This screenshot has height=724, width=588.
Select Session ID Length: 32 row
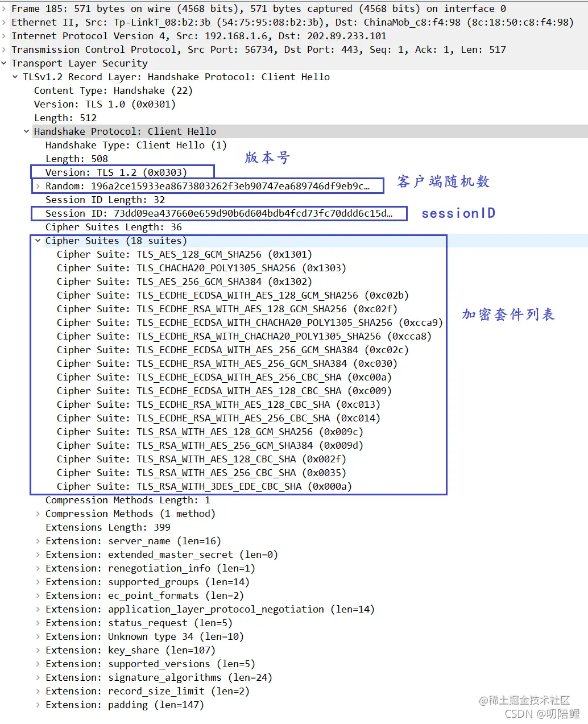pos(105,200)
